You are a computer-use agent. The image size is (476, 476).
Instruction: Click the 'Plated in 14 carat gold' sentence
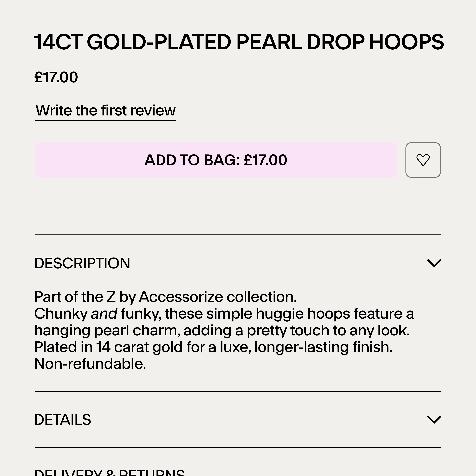click(213, 347)
